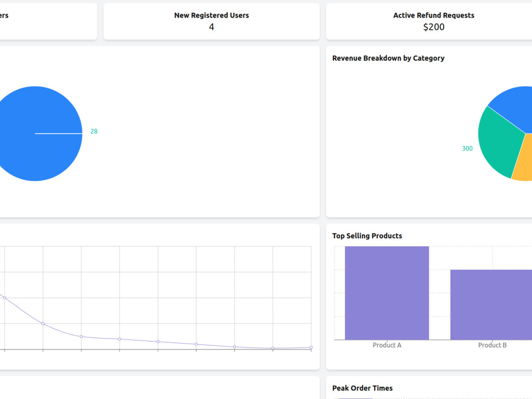The image size is (532, 399).
Task: Click the Active Refund Requests card
Action: [x=429, y=21]
